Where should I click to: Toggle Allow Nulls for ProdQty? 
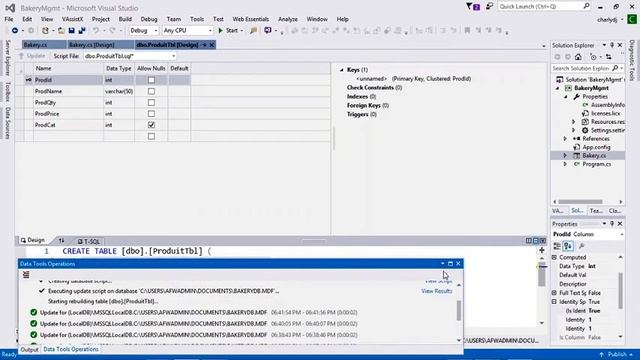151,102
